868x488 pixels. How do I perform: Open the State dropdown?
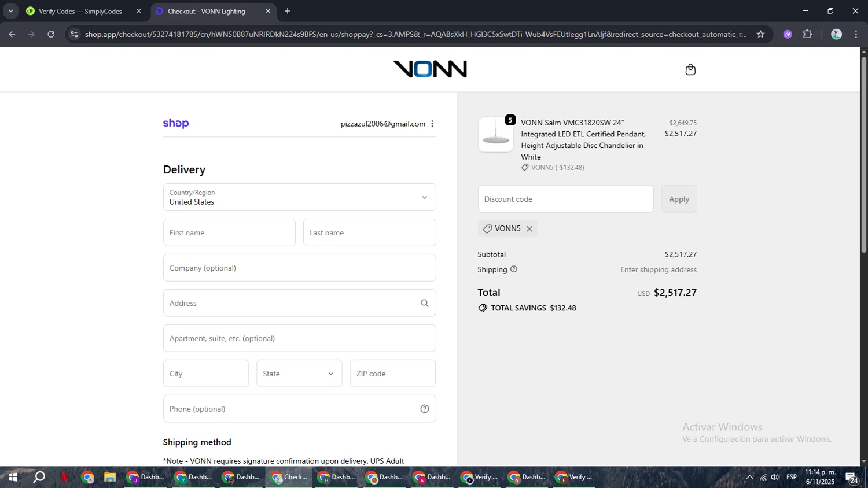tap(299, 374)
